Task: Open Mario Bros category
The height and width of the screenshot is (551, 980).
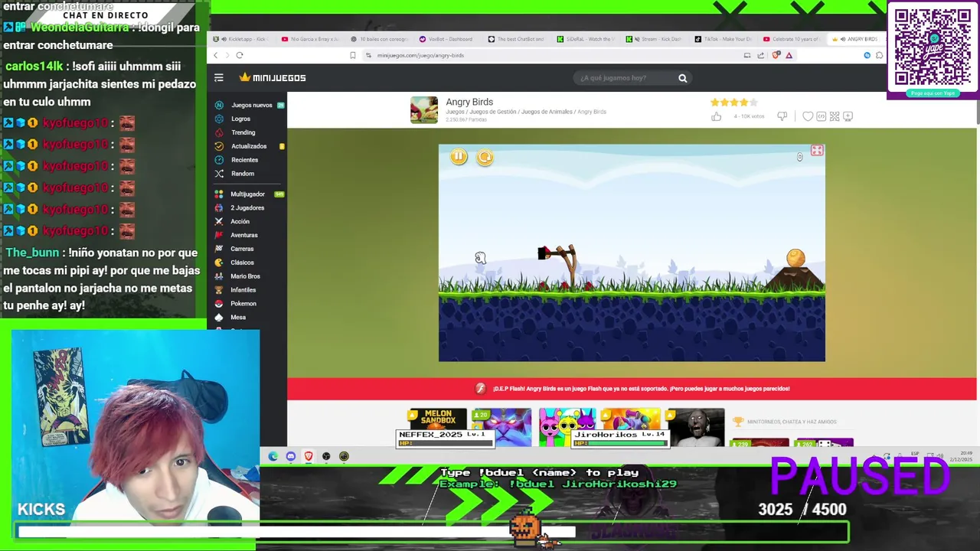Action: click(245, 276)
